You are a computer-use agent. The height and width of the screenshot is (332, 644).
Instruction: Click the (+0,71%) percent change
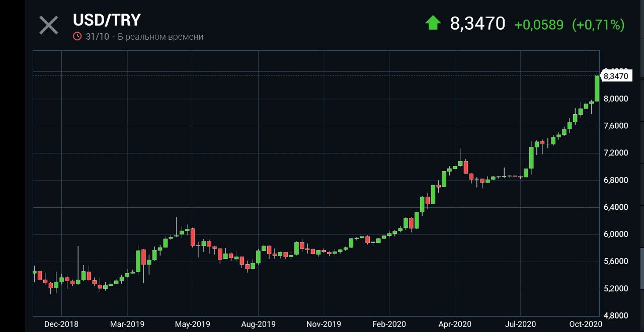coord(598,25)
